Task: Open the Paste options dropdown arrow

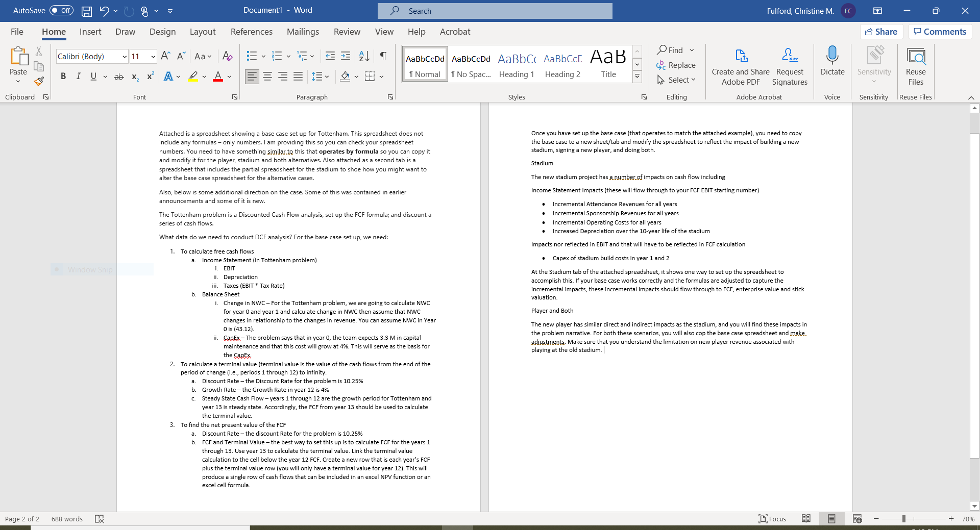Action: click(18, 81)
